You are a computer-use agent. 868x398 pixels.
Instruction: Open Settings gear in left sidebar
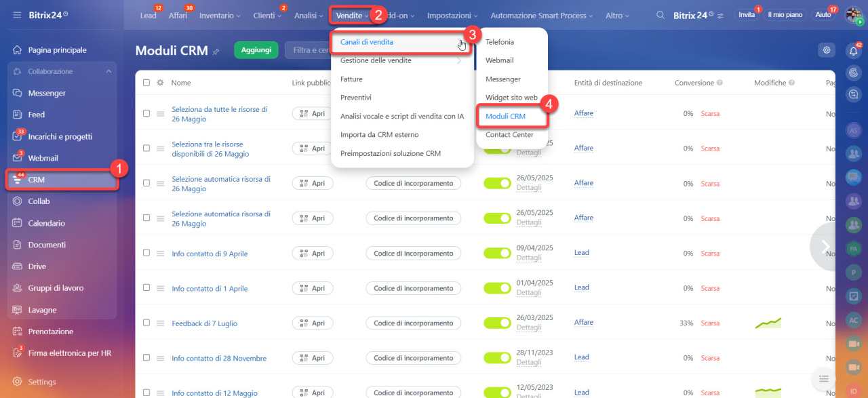click(x=17, y=382)
